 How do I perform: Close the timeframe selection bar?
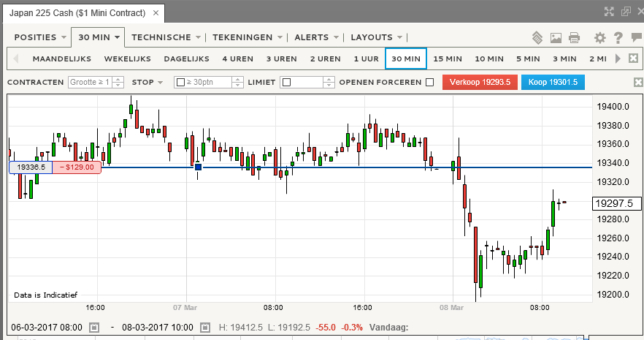633,58
